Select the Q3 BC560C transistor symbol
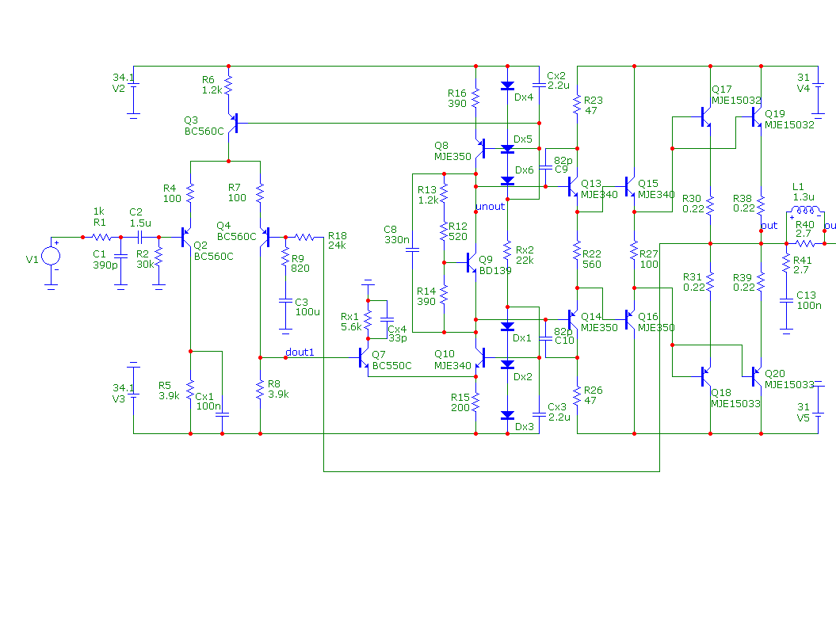This screenshot has width=836, height=644. pyautogui.click(x=233, y=123)
